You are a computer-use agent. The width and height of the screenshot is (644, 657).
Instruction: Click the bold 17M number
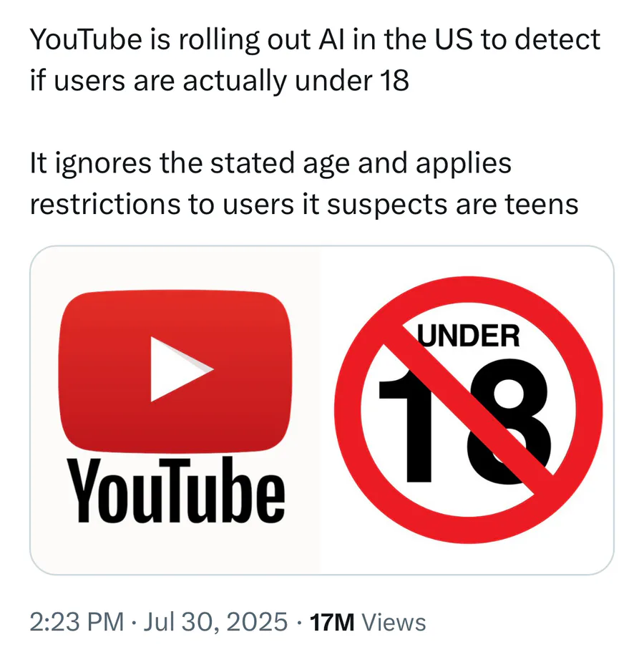[x=332, y=622]
